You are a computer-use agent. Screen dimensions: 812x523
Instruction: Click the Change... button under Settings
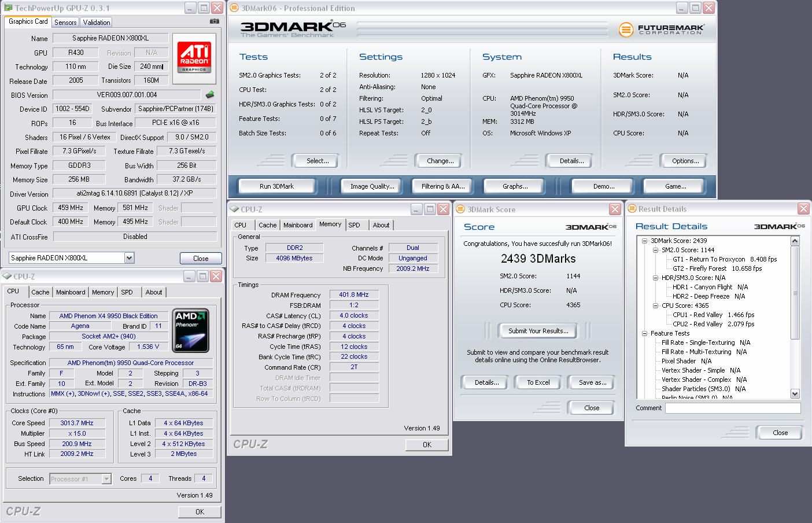[438, 161]
